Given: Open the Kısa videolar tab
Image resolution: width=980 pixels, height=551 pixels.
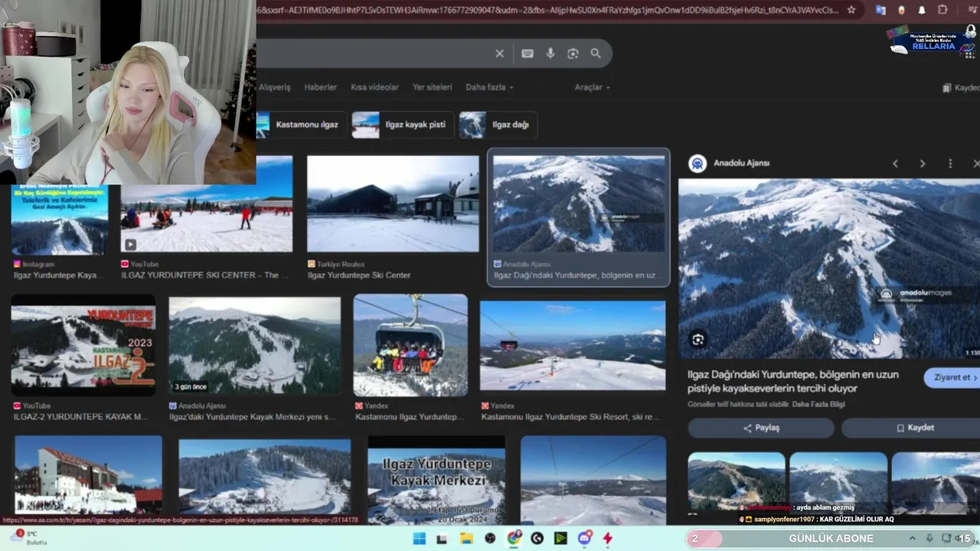Looking at the screenshot, I should point(374,87).
